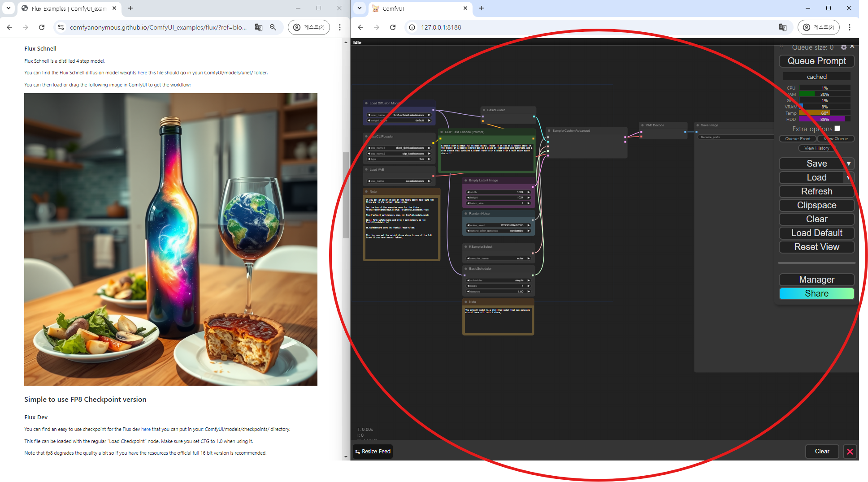
Task: Click Resize Feed button
Action: click(373, 452)
